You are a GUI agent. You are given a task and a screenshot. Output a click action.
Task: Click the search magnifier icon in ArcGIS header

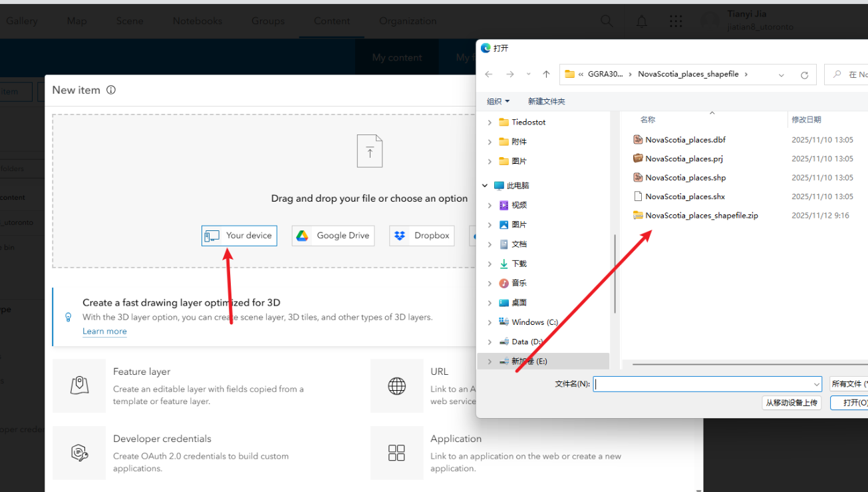[607, 21]
